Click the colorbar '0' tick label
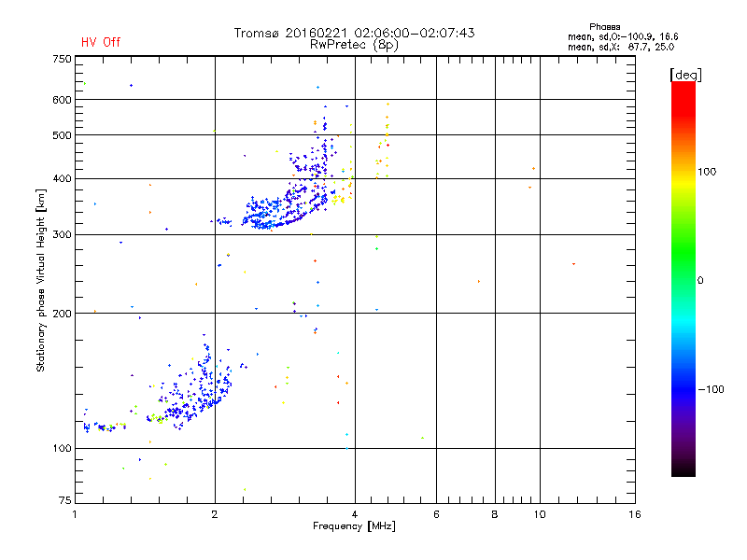 (x=700, y=281)
